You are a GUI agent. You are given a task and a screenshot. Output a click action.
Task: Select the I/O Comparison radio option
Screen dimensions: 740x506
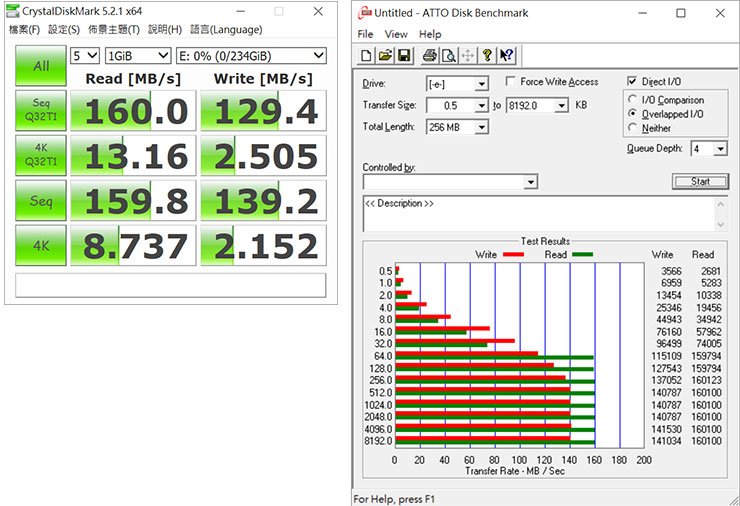(x=633, y=100)
